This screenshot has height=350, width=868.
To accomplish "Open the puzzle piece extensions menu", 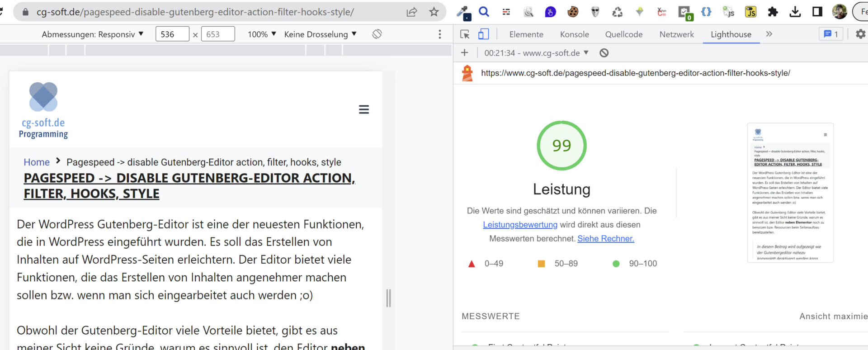I will click(773, 12).
